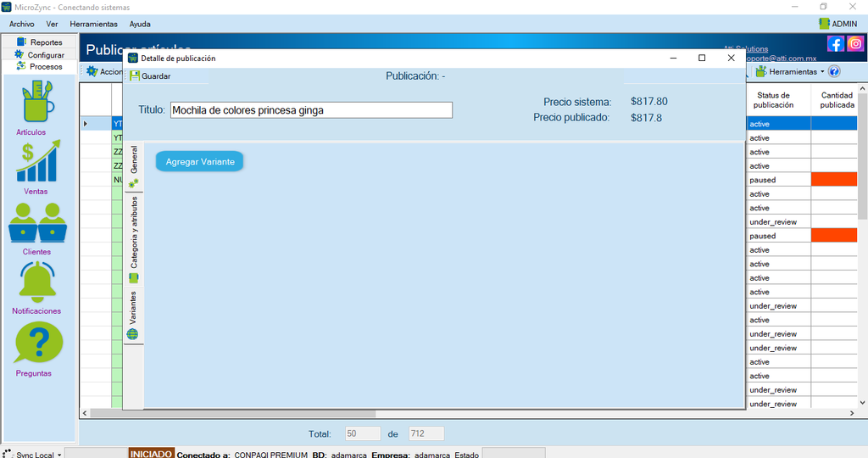
Task: Open the Clientes section icon
Action: (37, 222)
